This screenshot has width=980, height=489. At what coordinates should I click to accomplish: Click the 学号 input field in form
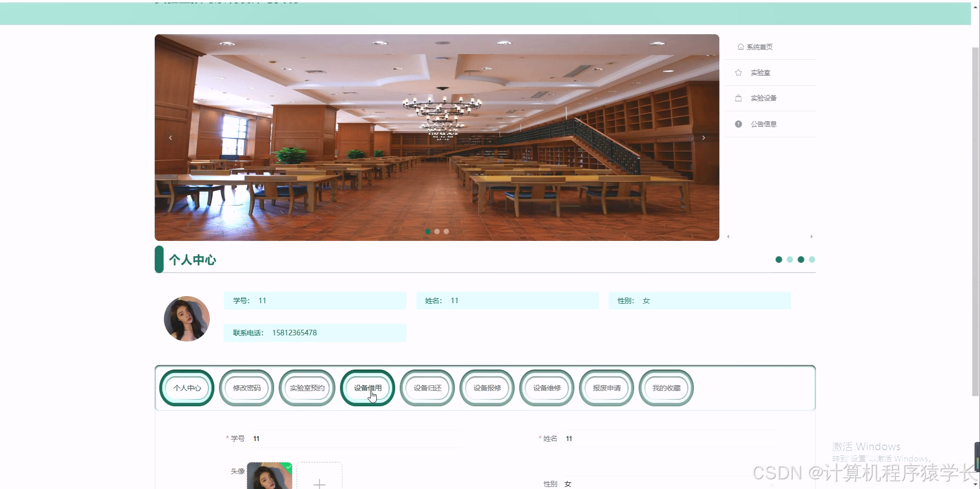pyautogui.click(x=357, y=438)
